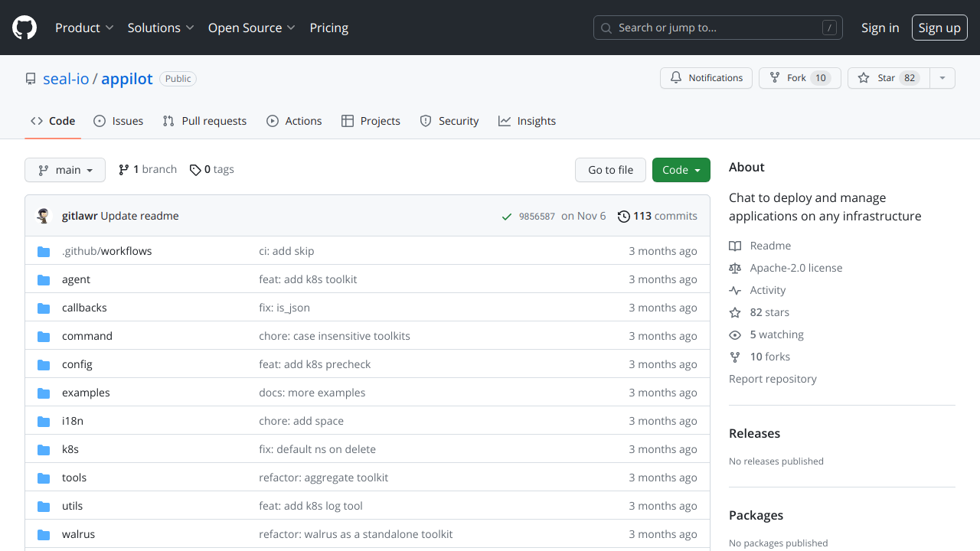This screenshot has width=980, height=551.
Task: Open commit hash 9856587
Action: click(537, 217)
